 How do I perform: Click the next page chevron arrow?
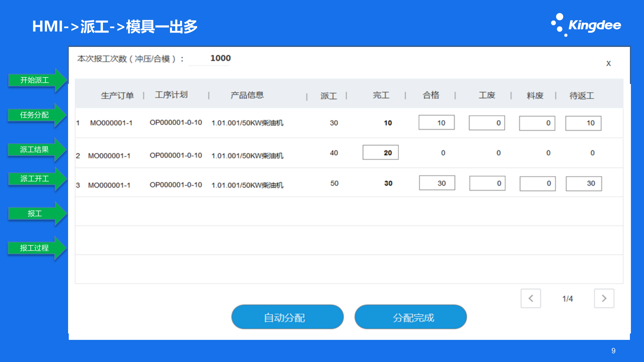click(604, 298)
